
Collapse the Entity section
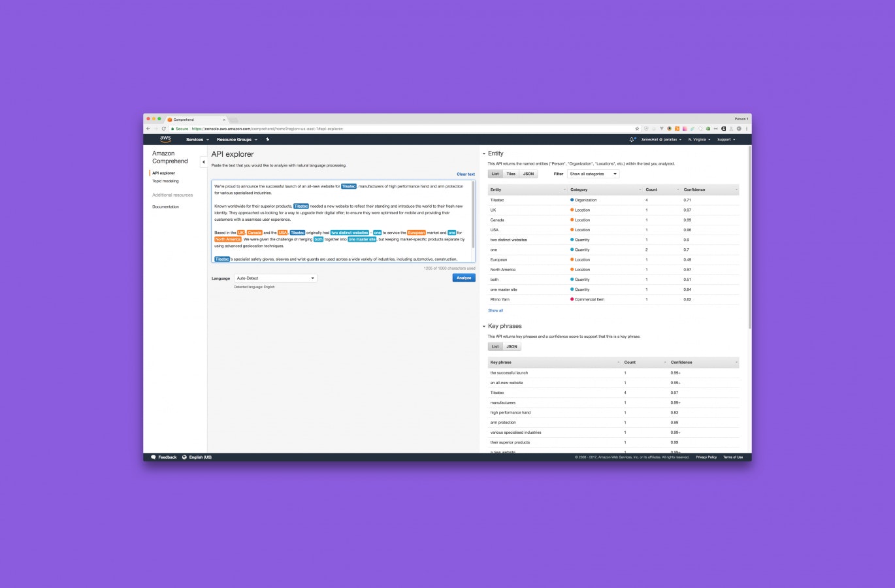(x=484, y=154)
